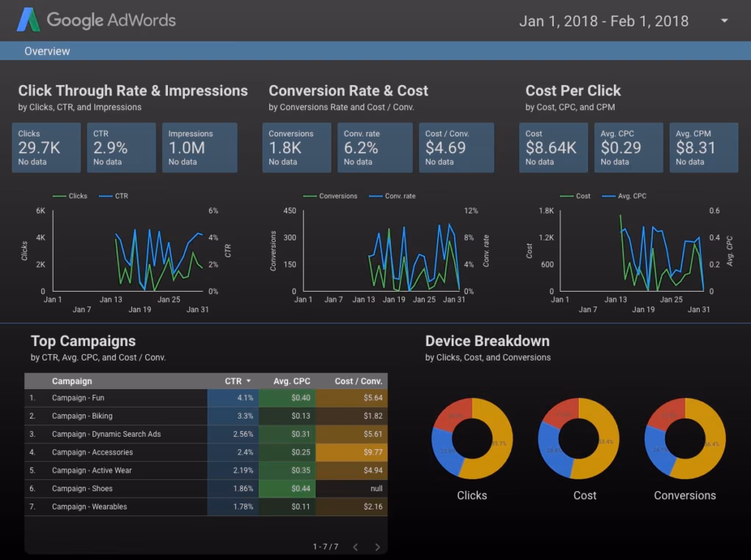
Task: Click the previous page arrow below Top Campaigns
Action: [x=355, y=546]
